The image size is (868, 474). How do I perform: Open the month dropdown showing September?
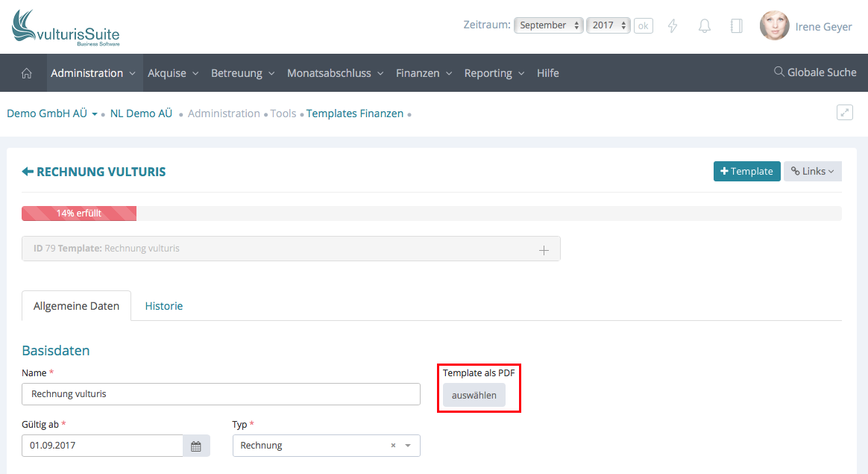pyautogui.click(x=548, y=25)
